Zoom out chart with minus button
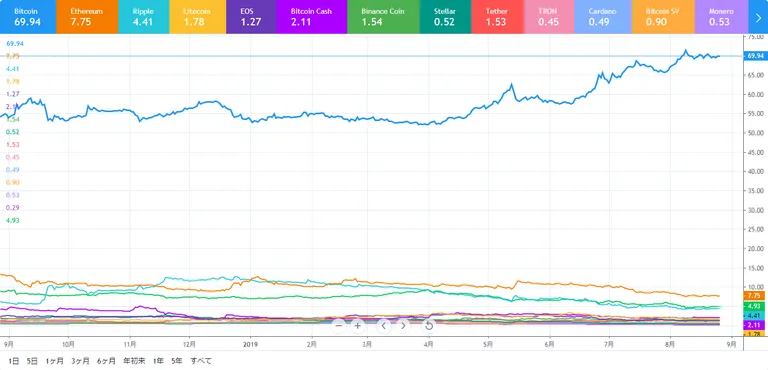768x370 pixels. 338,325
